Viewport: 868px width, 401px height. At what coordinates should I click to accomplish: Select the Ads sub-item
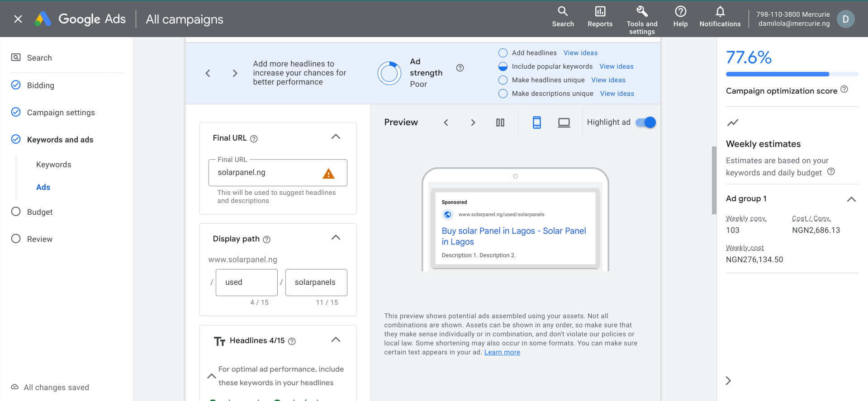click(43, 187)
